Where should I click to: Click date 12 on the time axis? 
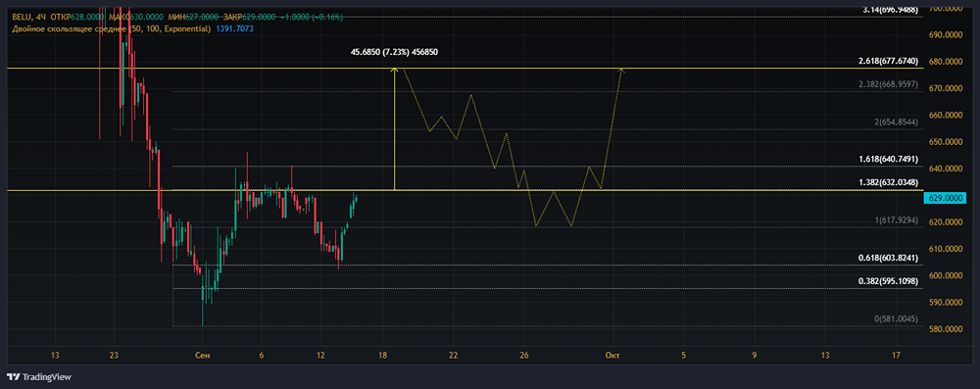point(320,356)
